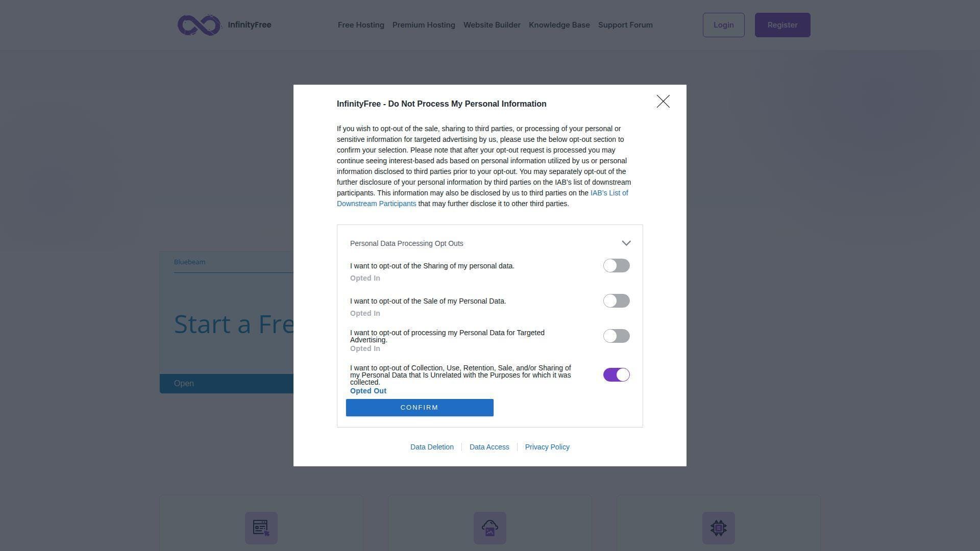Open the Data Deletion link
The height and width of the screenshot is (551, 980).
click(432, 447)
